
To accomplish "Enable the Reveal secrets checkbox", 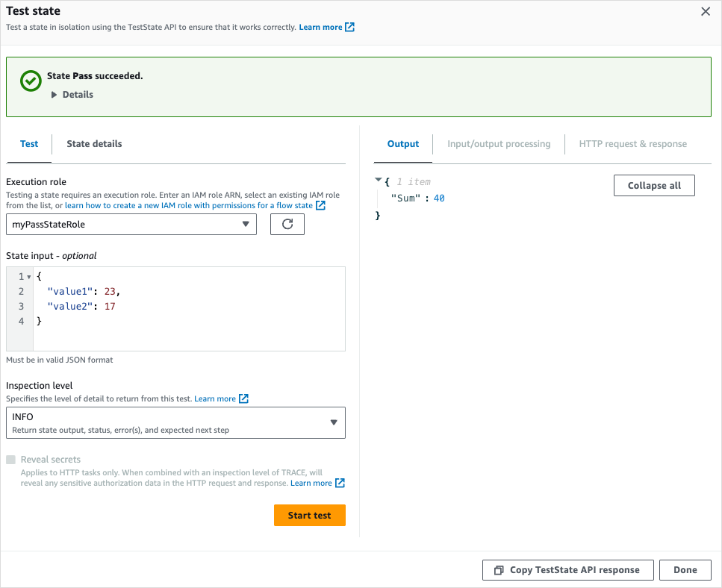I will point(10,459).
